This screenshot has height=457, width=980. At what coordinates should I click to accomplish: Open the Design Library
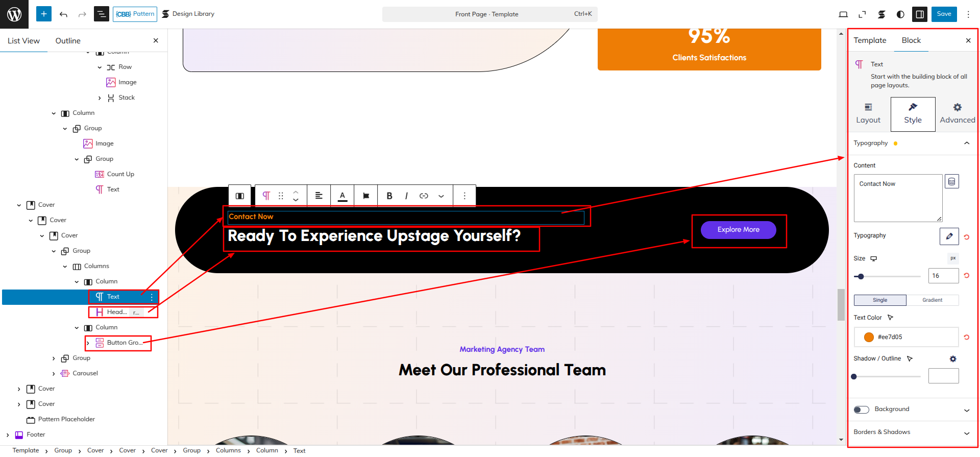188,14
